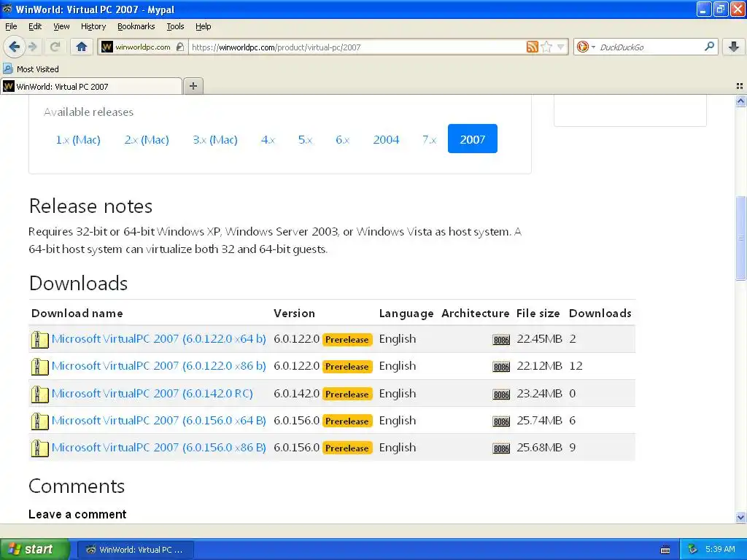The width and height of the screenshot is (747, 560).
Task: Bookmark page with the star icon
Action: point(546,47)
